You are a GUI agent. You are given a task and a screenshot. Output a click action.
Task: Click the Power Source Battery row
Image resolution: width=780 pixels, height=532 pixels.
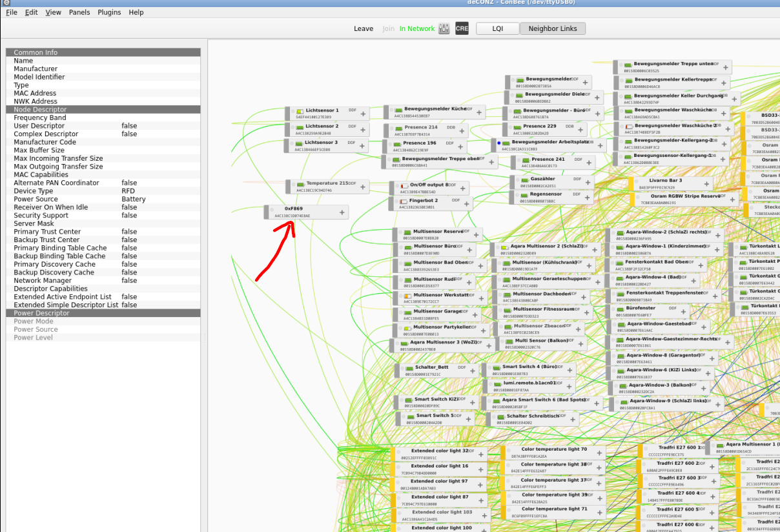[103, 199]
